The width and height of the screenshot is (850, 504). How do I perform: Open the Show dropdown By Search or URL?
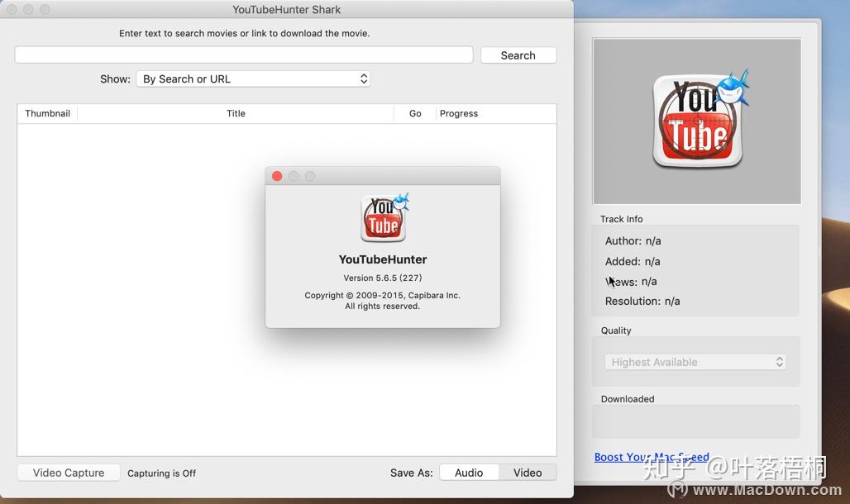(253, 79)
